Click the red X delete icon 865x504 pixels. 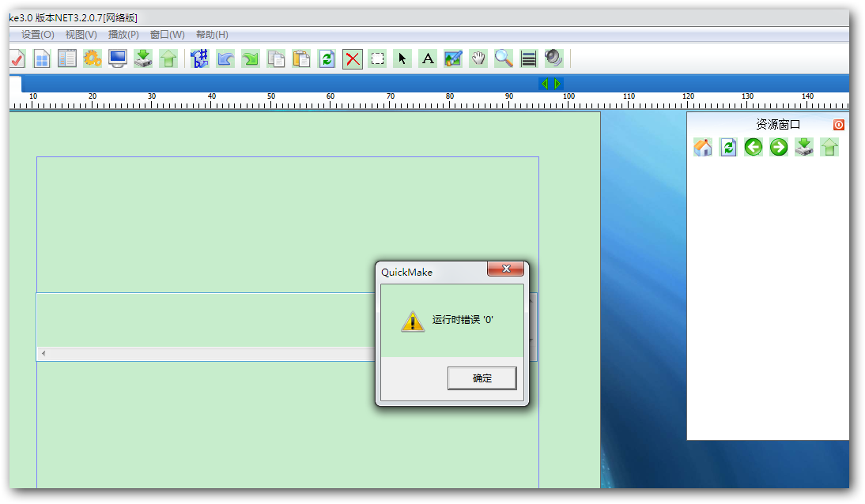(353, 58)
